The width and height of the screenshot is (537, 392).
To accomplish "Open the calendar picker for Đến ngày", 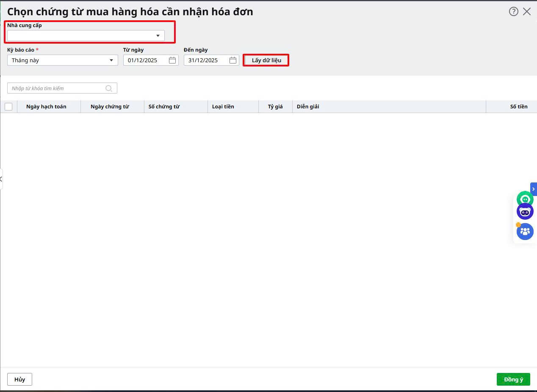I will 233,60.
